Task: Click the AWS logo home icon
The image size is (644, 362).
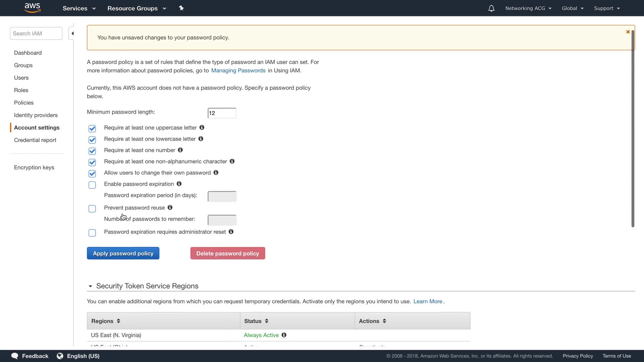Action: pos(33,8)
